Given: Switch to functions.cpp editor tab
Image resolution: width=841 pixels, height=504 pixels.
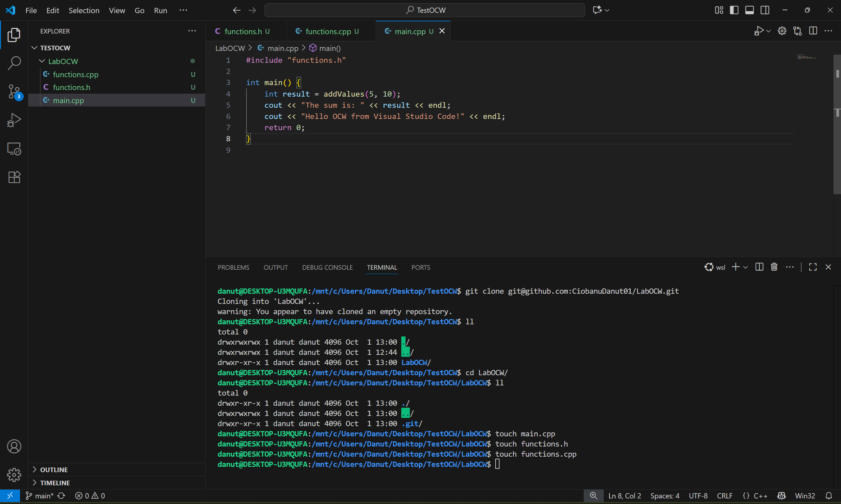Looking at the screenshot, I should tap(328, 31).
